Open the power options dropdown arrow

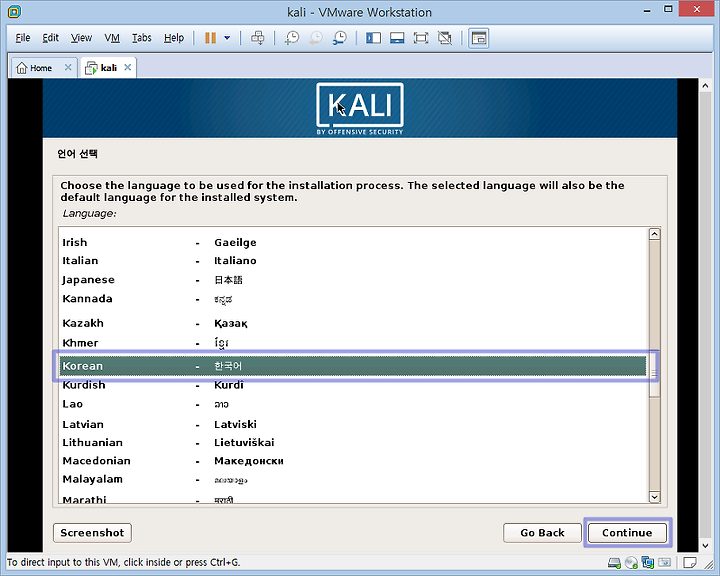tap(227, 38)
